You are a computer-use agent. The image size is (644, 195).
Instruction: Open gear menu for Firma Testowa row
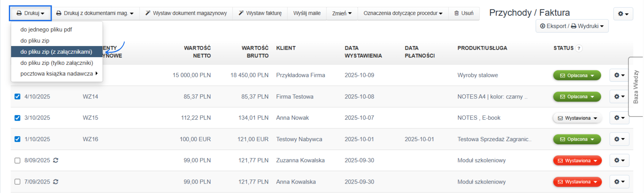[x=619, y=96]
